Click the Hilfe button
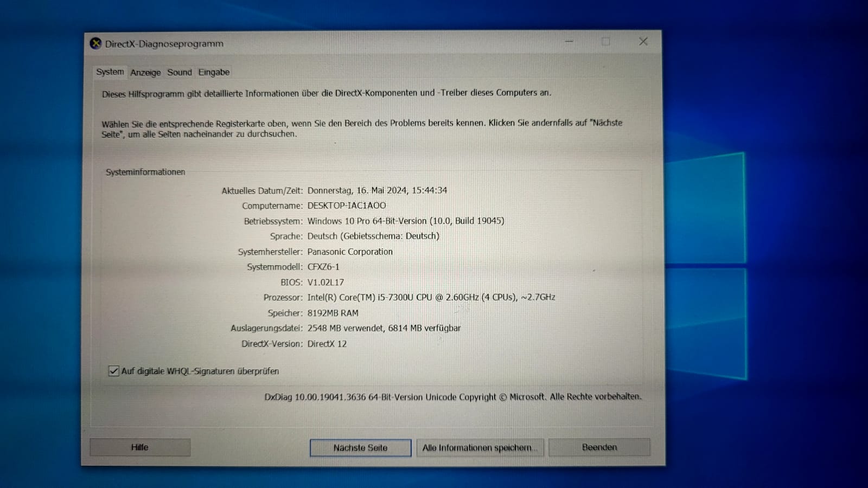The image size is (868, 488). tap(140, 447)
